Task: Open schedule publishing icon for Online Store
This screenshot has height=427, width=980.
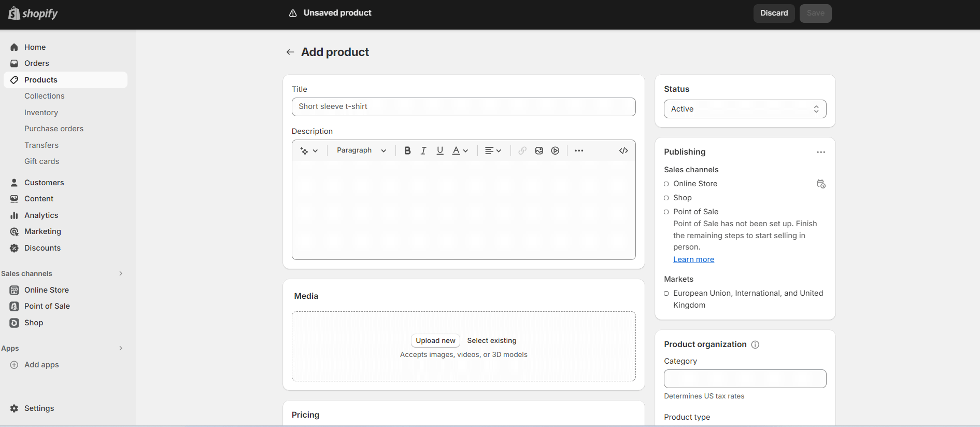Action: click(x=821, y=184)
